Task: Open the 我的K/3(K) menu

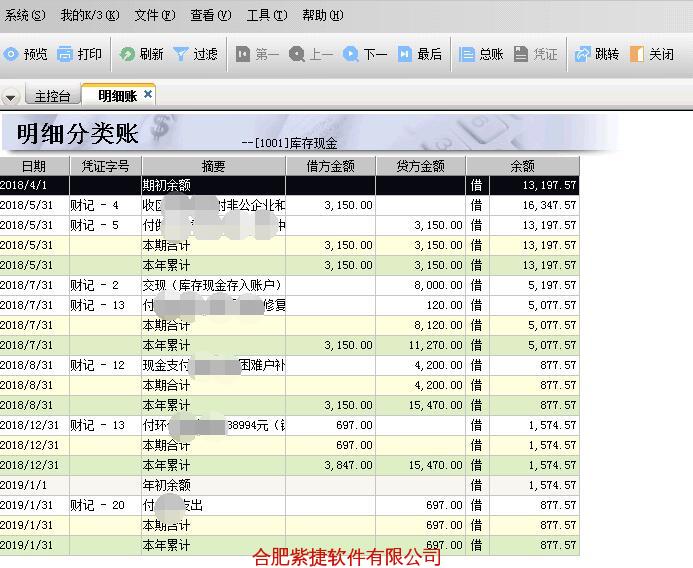Action: coord(89,15)
